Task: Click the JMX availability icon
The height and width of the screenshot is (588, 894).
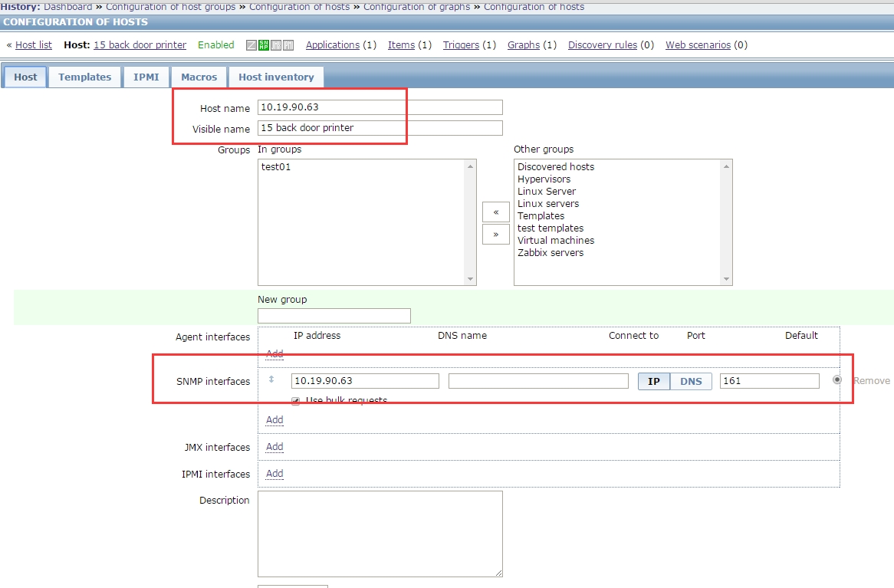Action: click(x=276, y=45)
